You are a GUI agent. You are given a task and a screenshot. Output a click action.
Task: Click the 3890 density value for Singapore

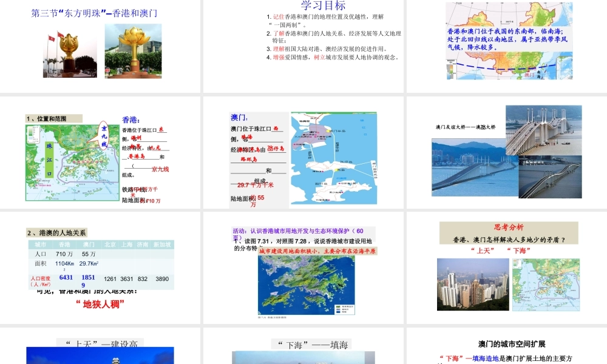[x=162, y=278]
